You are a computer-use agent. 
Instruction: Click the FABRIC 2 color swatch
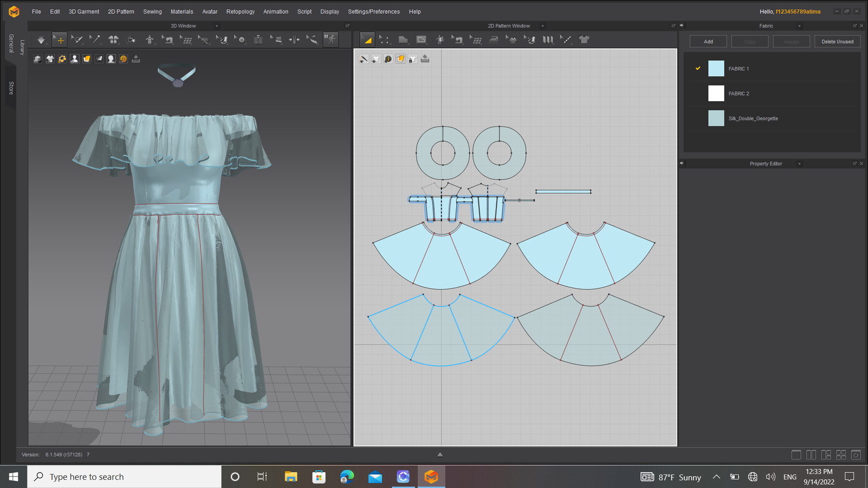(x=716, y=93)
